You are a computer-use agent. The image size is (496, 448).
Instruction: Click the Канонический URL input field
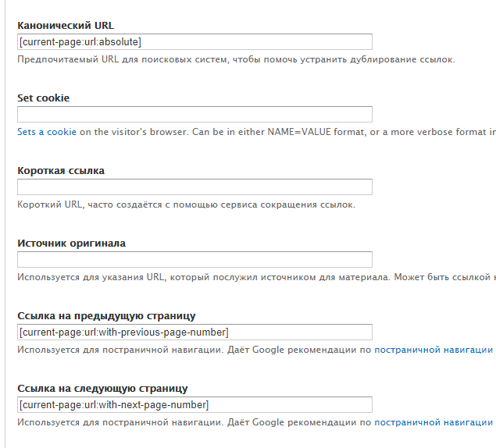194,42
